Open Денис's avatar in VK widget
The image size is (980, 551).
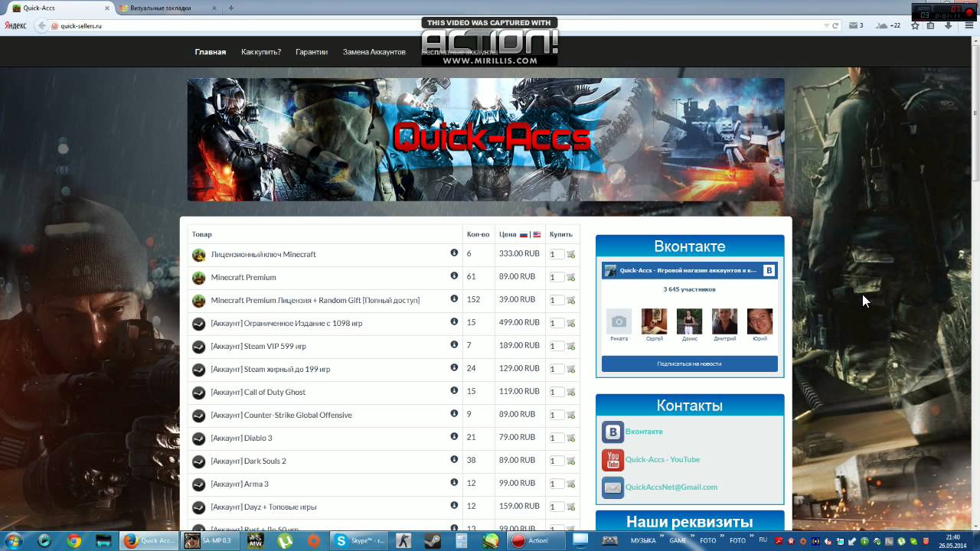689,321
